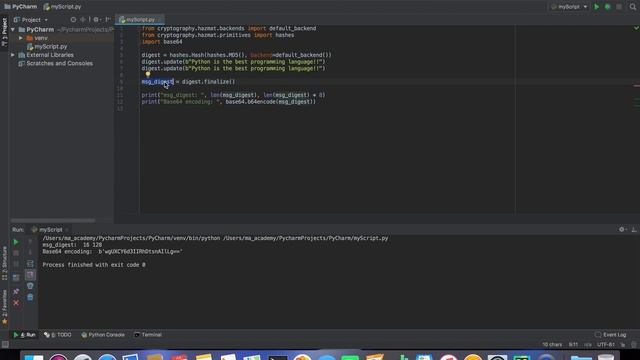Open Terminal from the dock
This screenshot has height=360, width=640.
click(278, 358)
